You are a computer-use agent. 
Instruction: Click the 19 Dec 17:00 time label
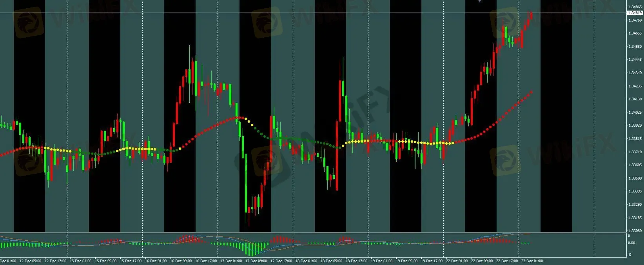432,261
